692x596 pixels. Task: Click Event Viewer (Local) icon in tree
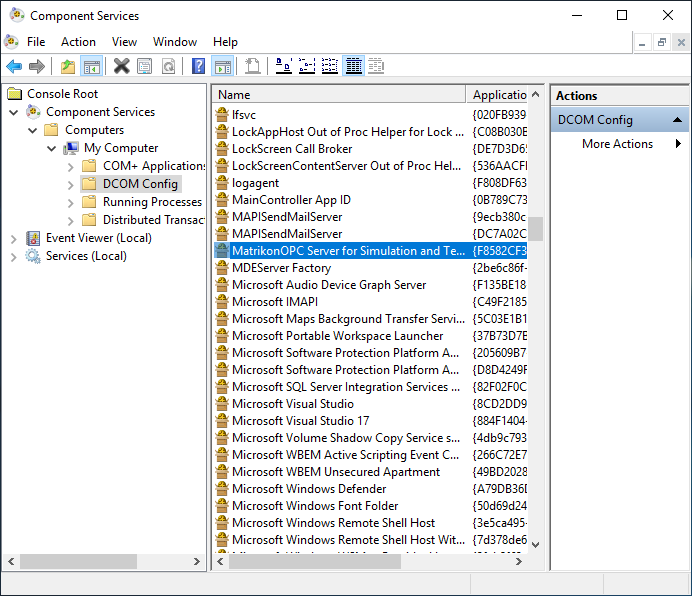point(33,238)
